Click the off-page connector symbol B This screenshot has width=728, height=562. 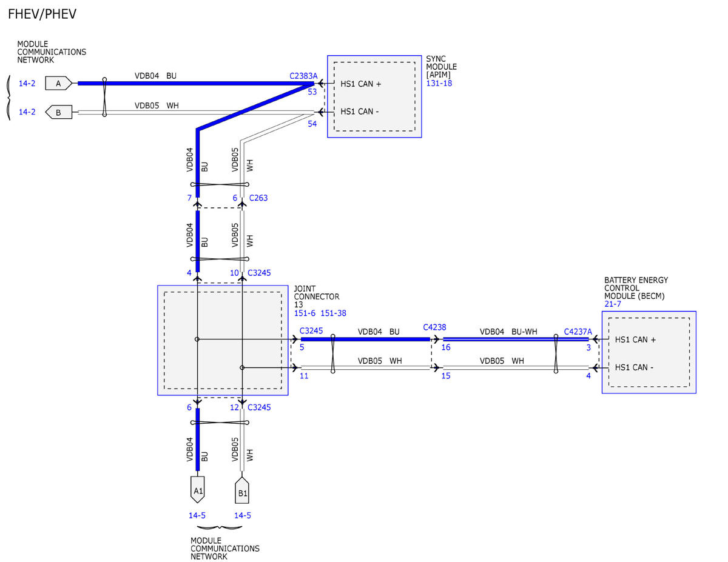59,112
